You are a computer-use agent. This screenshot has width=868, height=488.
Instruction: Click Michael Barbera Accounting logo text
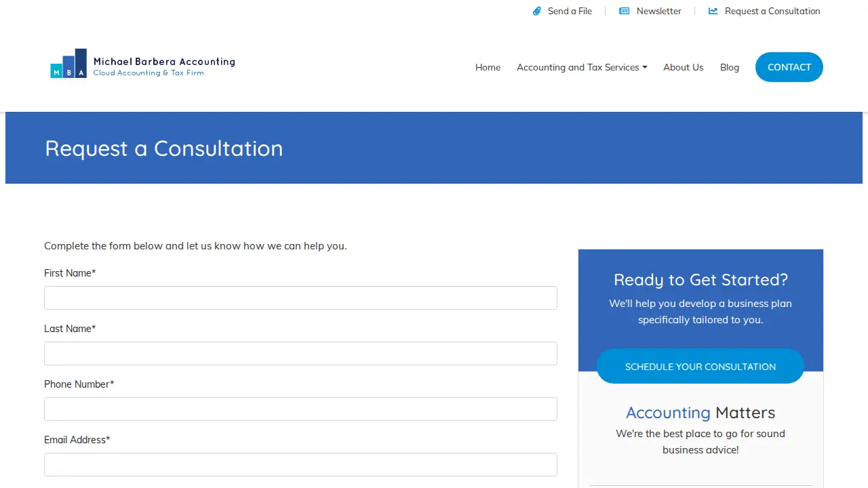164,62
